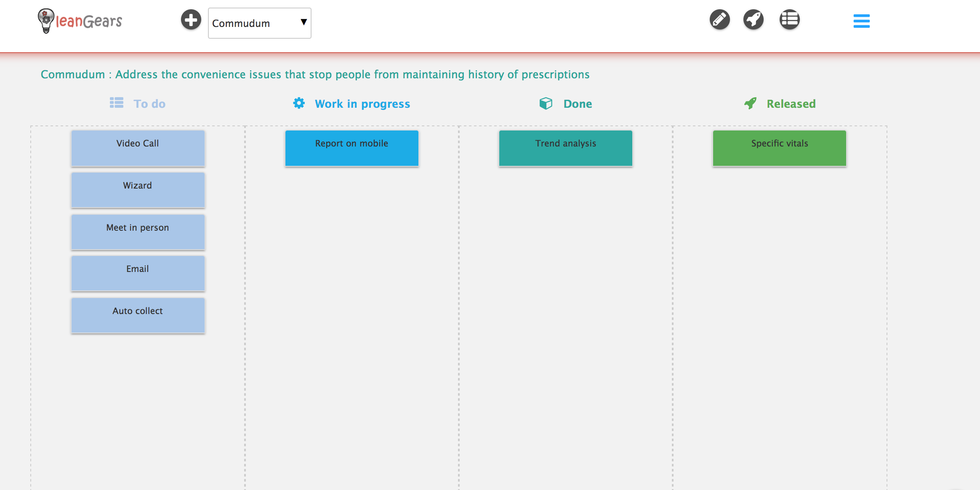980x490 pixels.
Task: Click the Work in progress column heading
Action: tap(362, 104)
